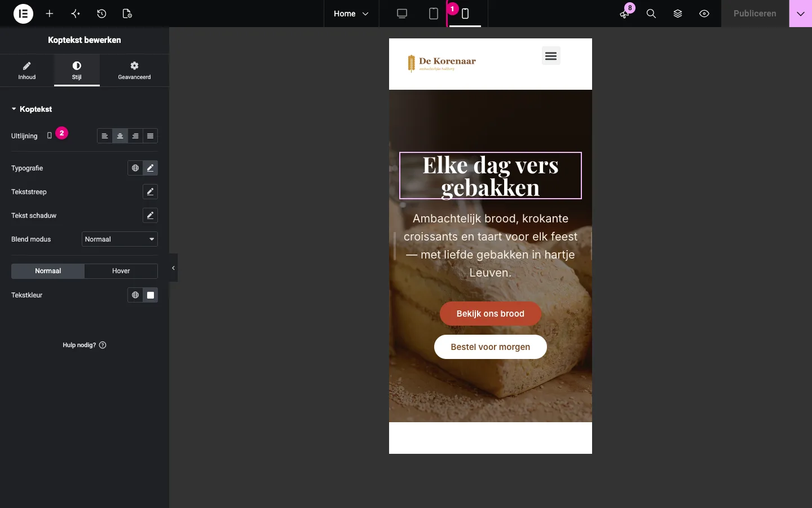This screenshot has width=812, height=508.
Task: Select the Hover state toggle
Action: (x=121, y=271)
